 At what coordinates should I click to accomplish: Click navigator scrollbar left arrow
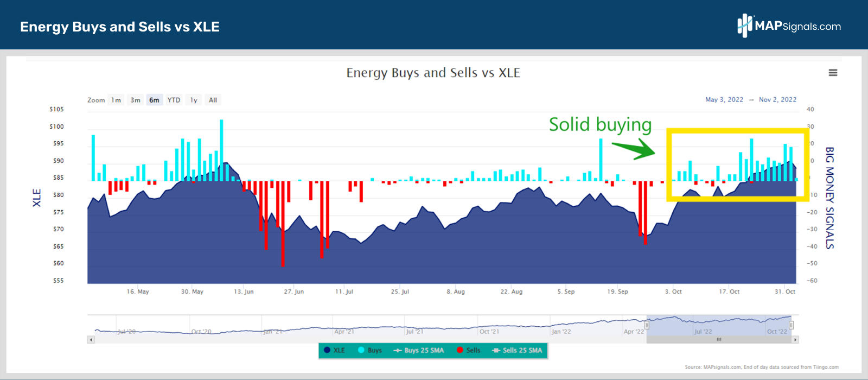[91, 340]
